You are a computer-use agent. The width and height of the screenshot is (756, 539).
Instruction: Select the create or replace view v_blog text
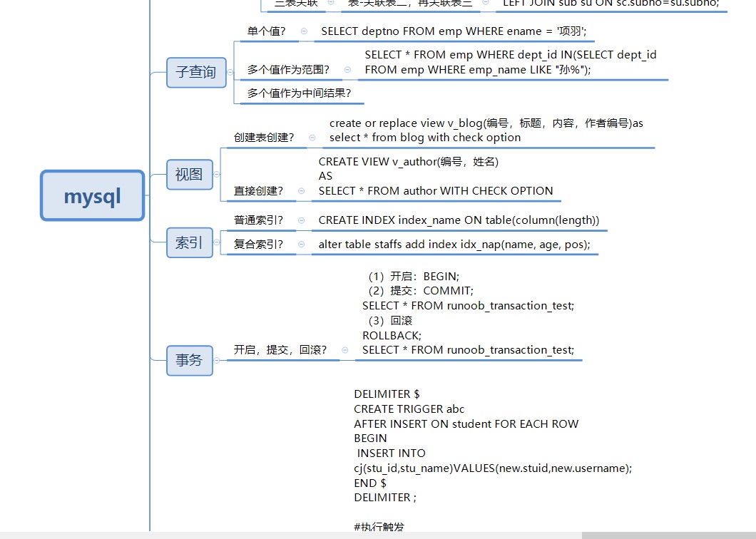486,130
